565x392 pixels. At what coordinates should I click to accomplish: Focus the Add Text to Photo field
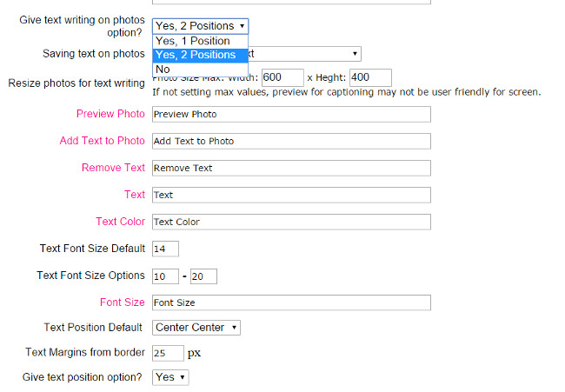(291, 141)
